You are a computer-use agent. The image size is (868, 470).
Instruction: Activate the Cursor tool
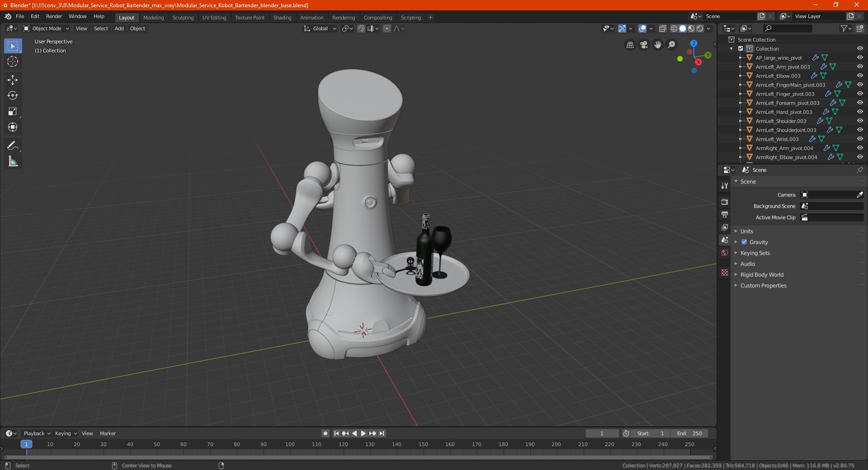(13, 61)
